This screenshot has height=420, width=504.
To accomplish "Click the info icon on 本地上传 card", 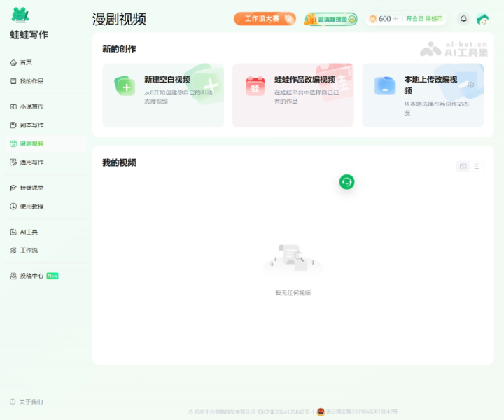I will 471,85.
